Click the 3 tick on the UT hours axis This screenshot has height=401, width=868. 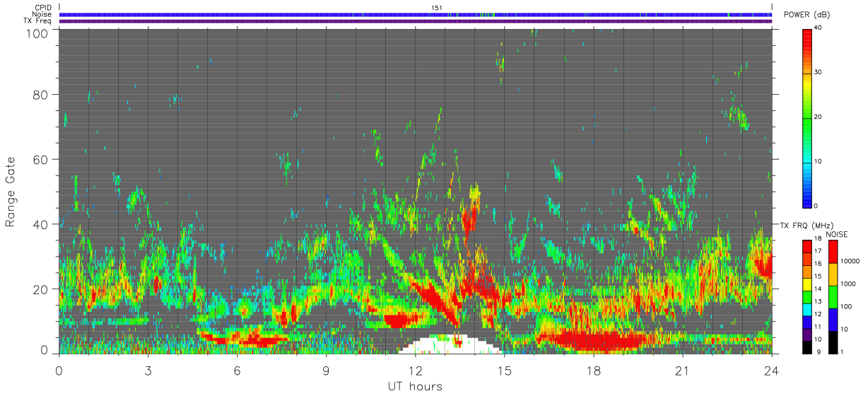148,370
